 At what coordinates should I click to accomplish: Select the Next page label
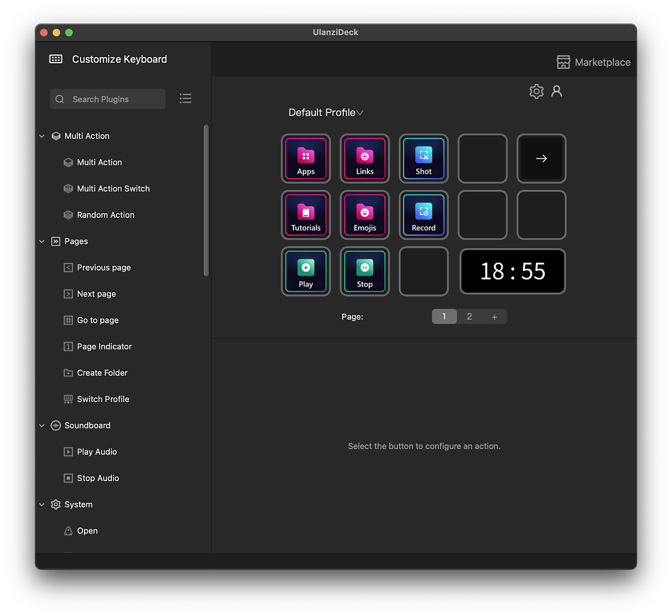tap(96, 294)
